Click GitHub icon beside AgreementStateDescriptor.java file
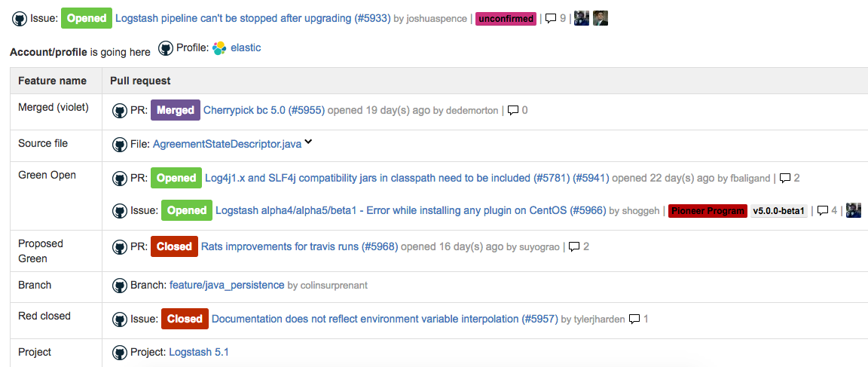This screenshot has height=367, width=868. [x=120, y=145]
